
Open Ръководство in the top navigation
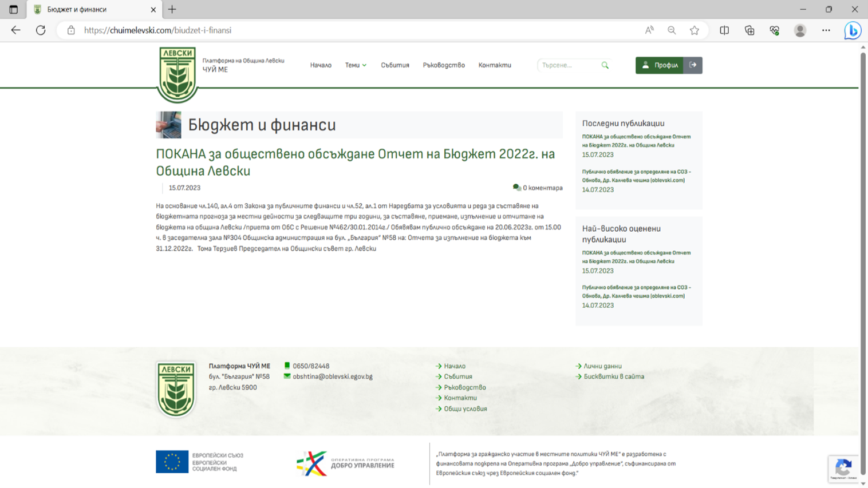pyautogui.click(x=444, y=65)
